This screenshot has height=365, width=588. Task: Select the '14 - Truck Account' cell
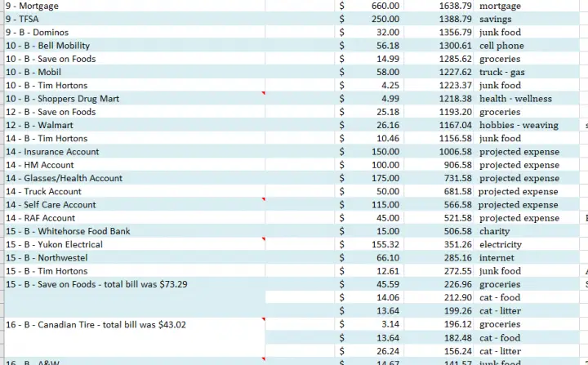[x=135, y=191]
